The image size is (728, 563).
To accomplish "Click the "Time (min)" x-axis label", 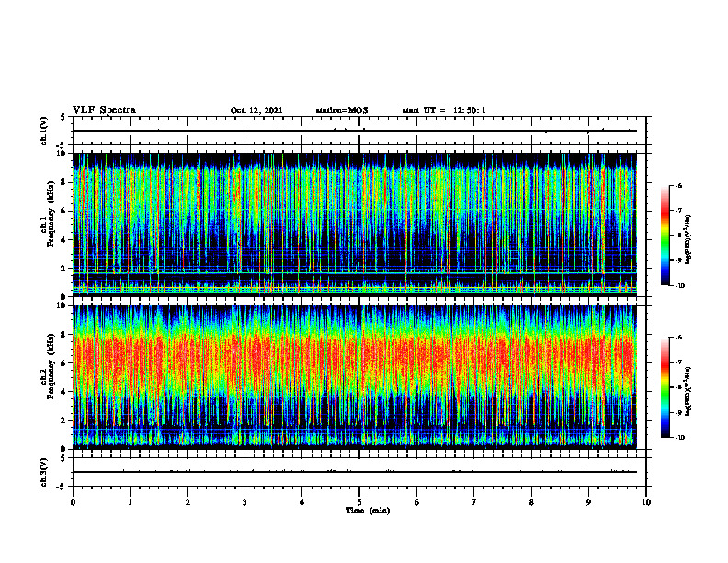I will coord(368,511).
